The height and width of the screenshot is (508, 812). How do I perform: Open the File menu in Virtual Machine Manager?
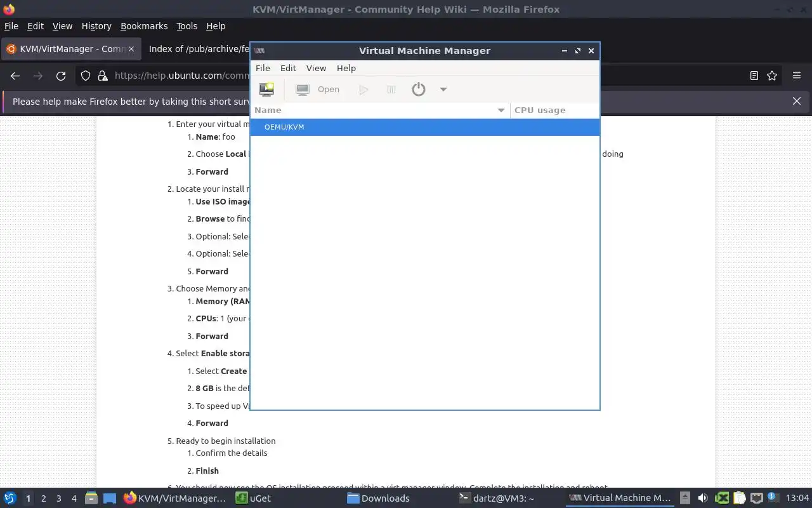click(263, 68)
